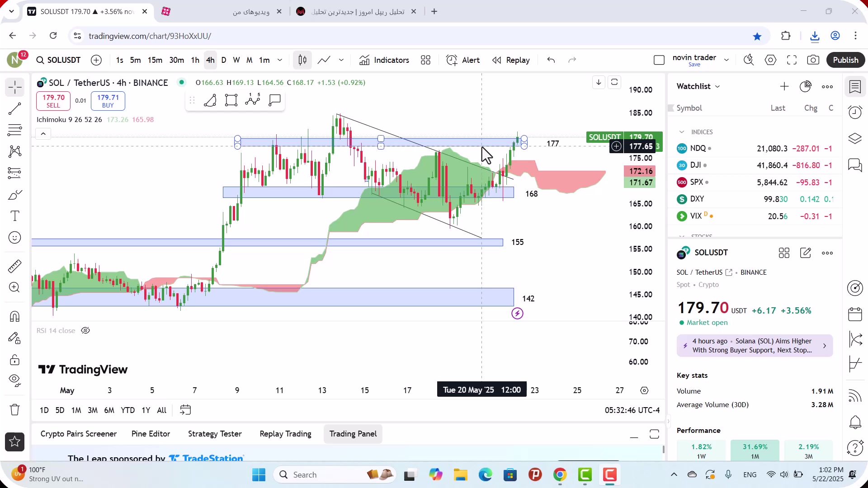Hide all drawings with eye icon
Viewport: 868px width, 488px height.
[15, 381]
